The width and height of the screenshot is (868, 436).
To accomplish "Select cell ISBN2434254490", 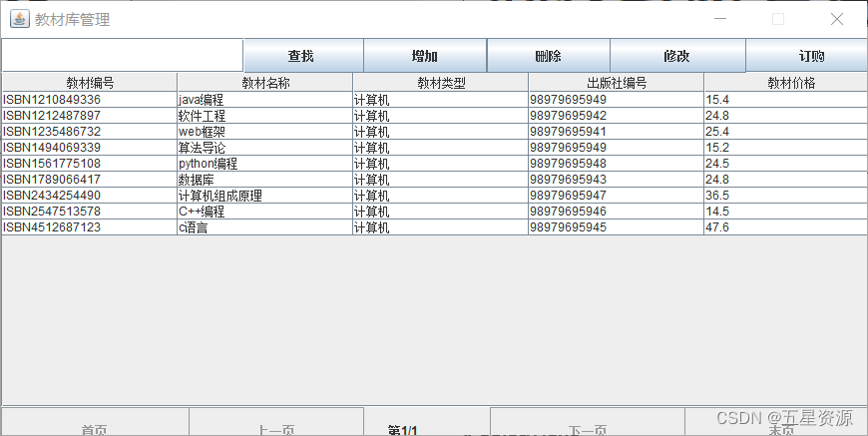I will tap(90, 196).
